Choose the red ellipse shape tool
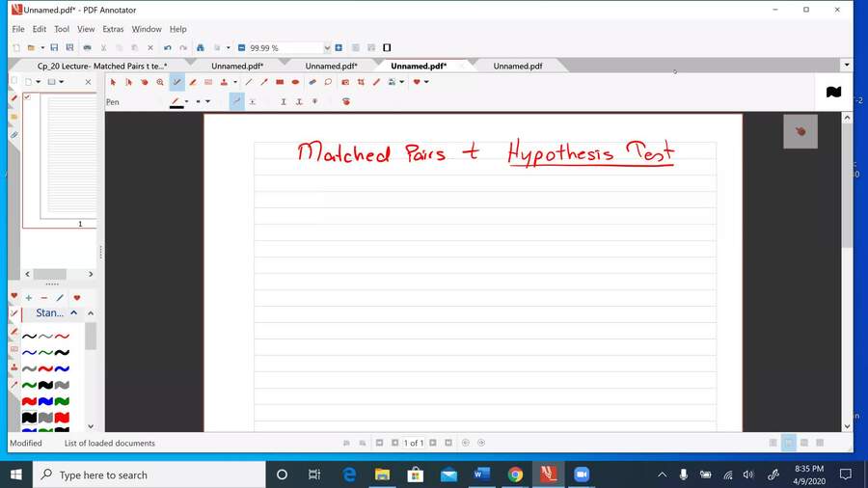The height and width of the screenshot is (488, 868). [x=295, y=82]
